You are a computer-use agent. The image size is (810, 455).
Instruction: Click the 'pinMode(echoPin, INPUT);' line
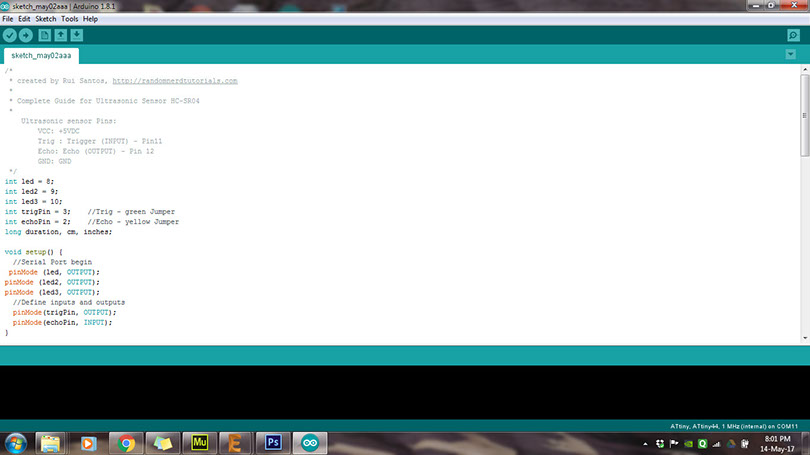coord(63,323)
